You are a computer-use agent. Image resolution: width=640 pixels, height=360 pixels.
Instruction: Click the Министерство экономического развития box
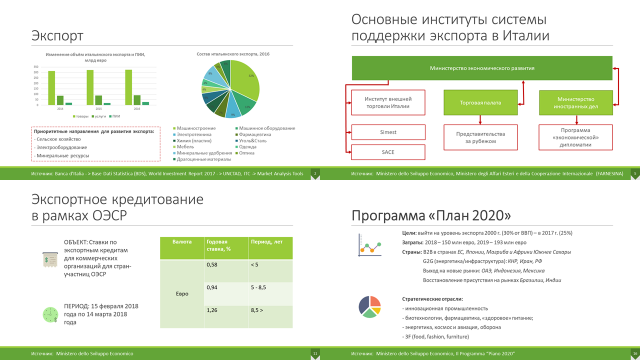click(x=482, y=68)
